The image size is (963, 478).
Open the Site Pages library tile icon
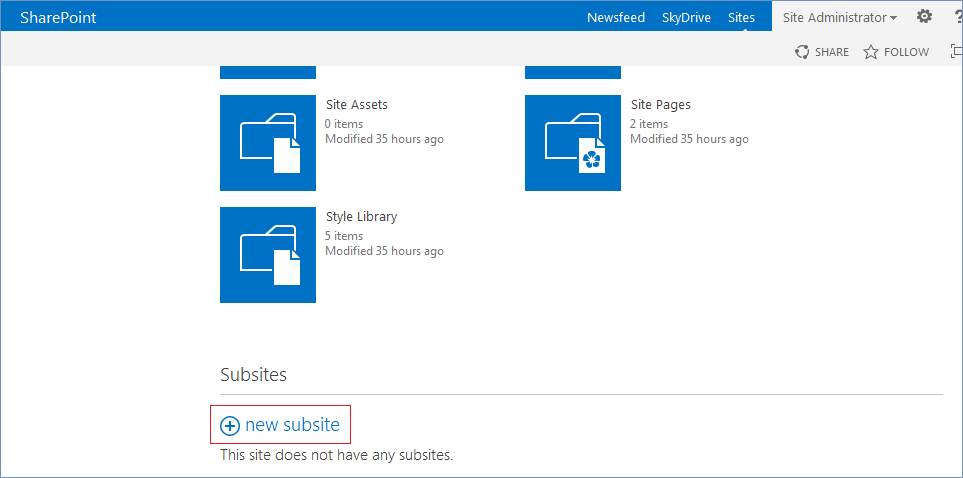pos(573,143)
